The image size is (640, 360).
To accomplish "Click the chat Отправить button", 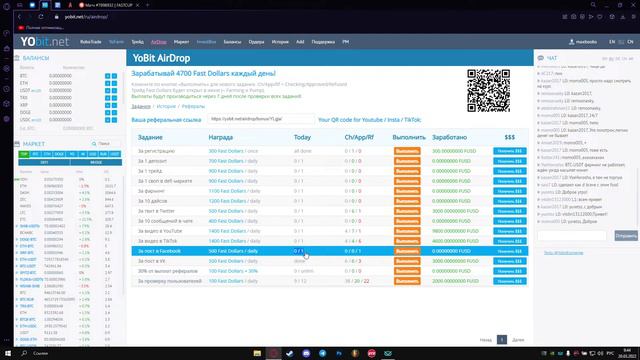I will pos(626,236).
